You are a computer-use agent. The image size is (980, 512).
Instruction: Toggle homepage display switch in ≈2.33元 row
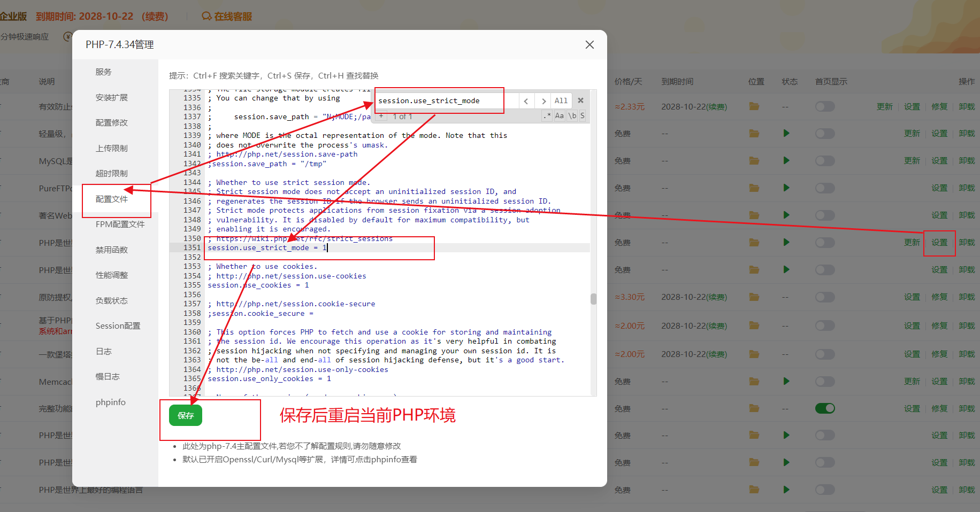pos(825,106)
